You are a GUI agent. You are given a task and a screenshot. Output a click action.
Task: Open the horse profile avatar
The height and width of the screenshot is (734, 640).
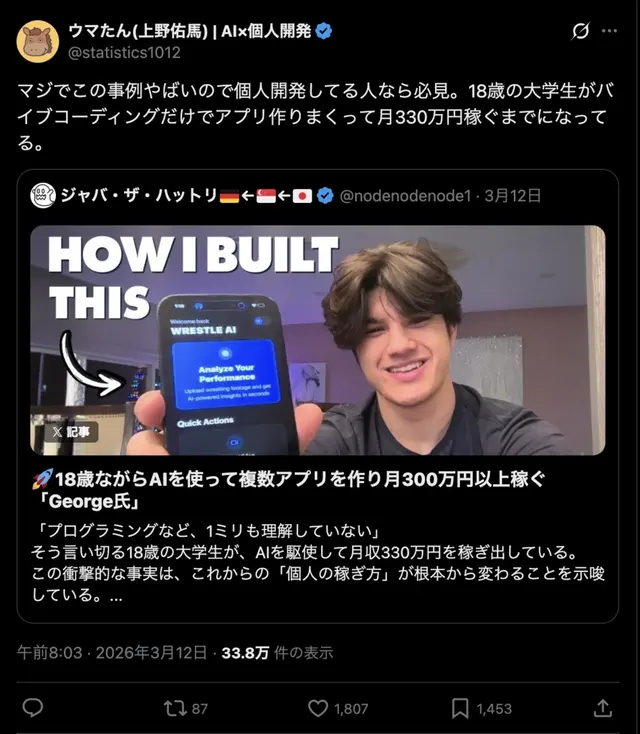tap(37, 41)
